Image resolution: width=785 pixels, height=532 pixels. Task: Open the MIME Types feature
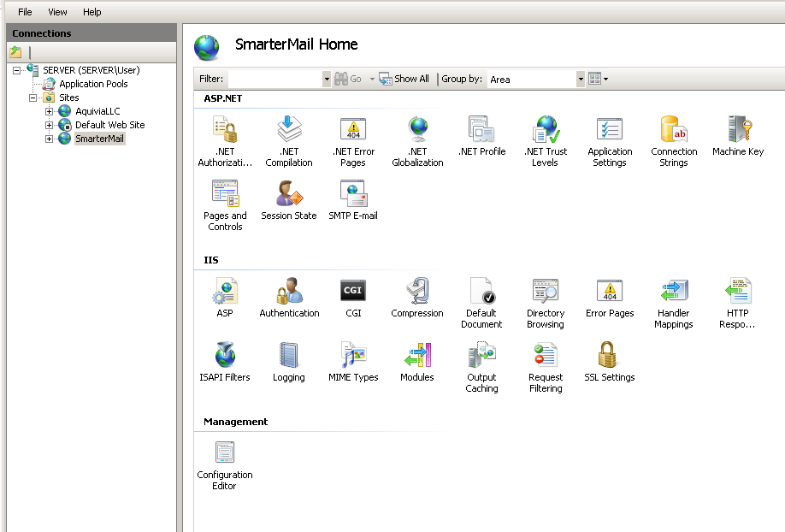click(x=353, y=356)
